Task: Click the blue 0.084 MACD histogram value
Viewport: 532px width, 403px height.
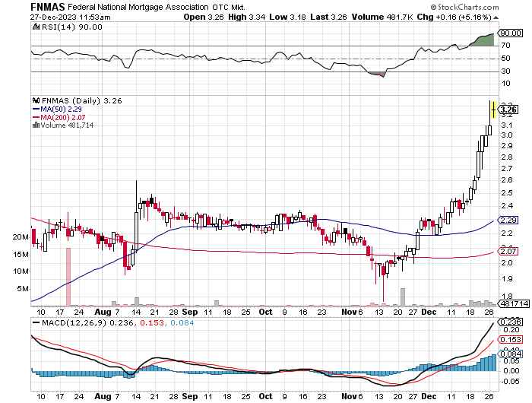Action: (x=182, y=323)
